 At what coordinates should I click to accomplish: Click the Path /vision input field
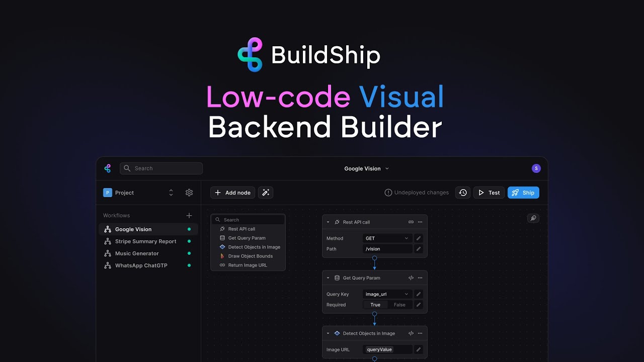[x=387, y=249]
